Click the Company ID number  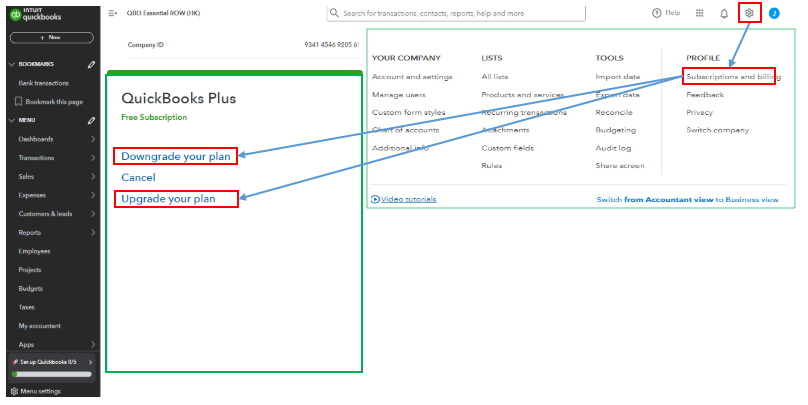(331, 45)
